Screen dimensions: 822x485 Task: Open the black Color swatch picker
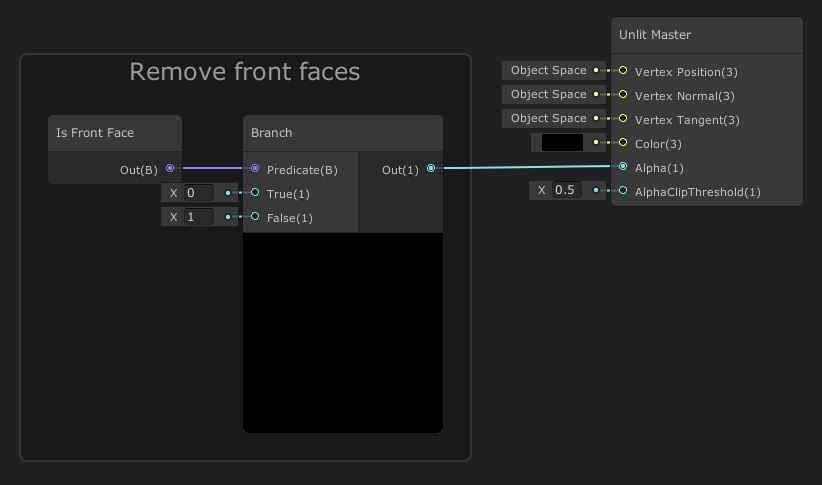click(x=562, y=143)
